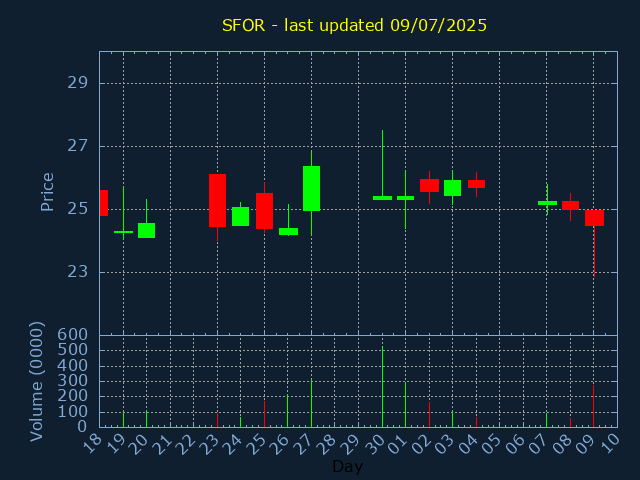Click the day 30 candlestick's long upper wick

(382, 163)
